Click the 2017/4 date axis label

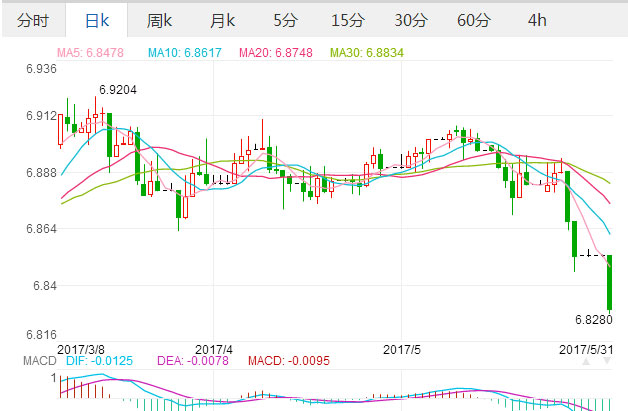[214, 349]
